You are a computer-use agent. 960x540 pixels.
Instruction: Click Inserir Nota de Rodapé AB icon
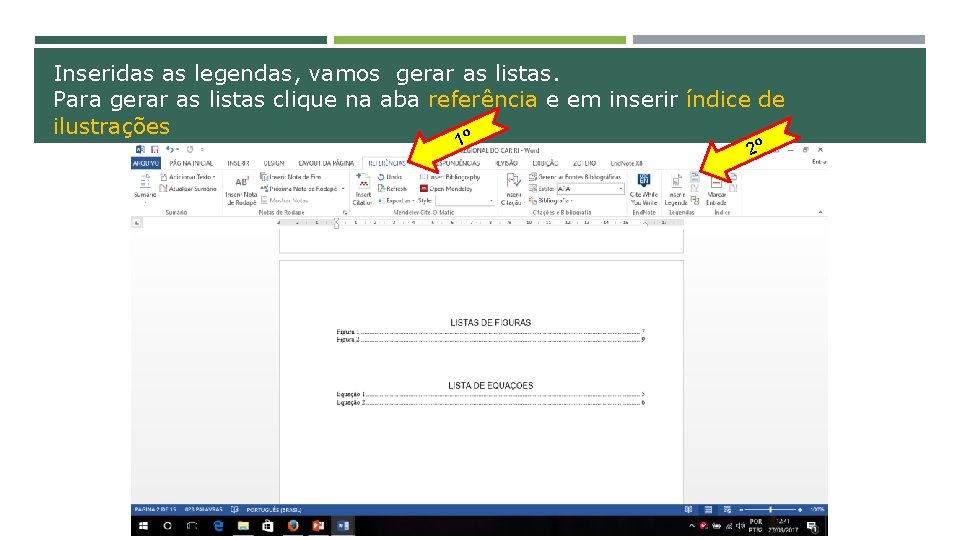click(x=242, y=182)
